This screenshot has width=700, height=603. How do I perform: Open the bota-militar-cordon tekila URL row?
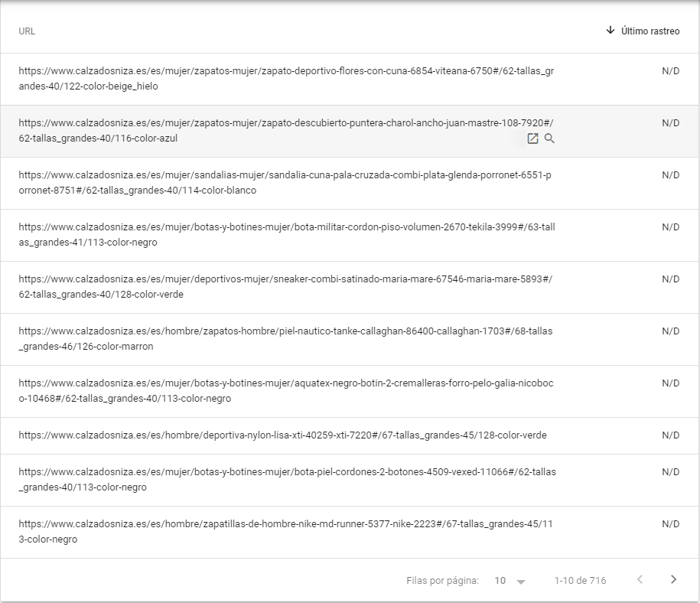[287, 235]
